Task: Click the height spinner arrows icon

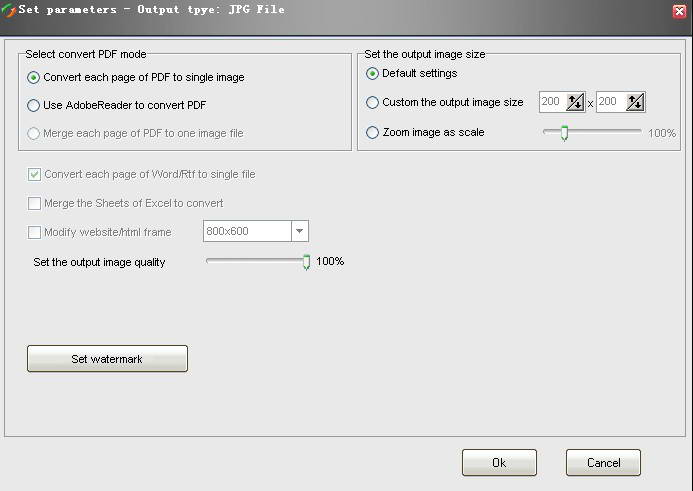Action: [x=636, y=102]
